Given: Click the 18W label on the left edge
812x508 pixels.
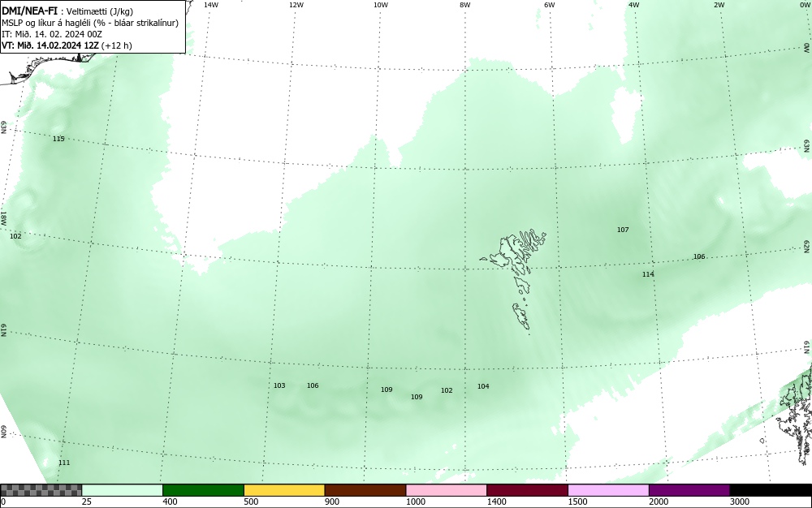Looking at the screenshot, I should [3, 217].
